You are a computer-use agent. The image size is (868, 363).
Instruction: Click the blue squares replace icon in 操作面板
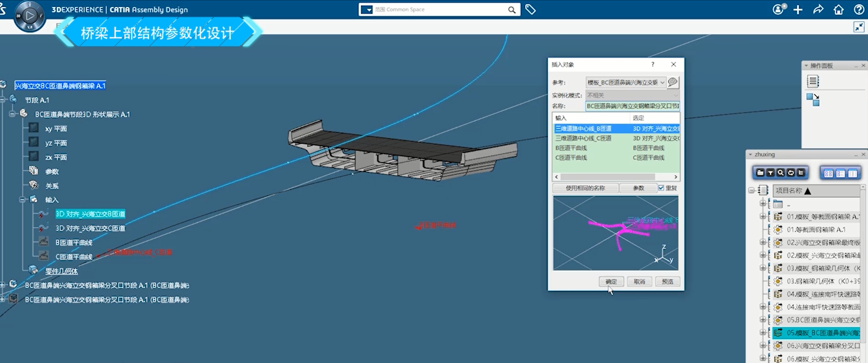tap(813, 99)
